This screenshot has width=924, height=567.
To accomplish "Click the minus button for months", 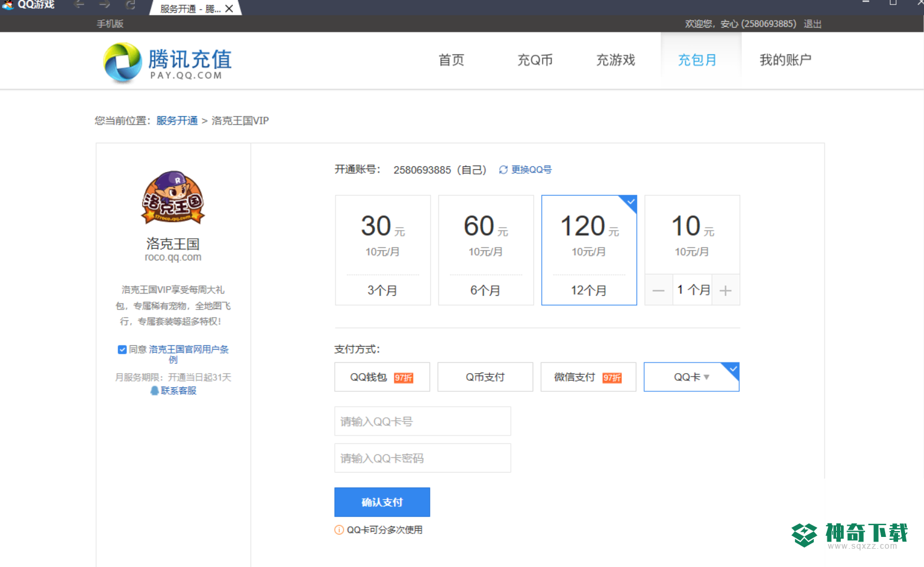I will (x=659, y=290).
